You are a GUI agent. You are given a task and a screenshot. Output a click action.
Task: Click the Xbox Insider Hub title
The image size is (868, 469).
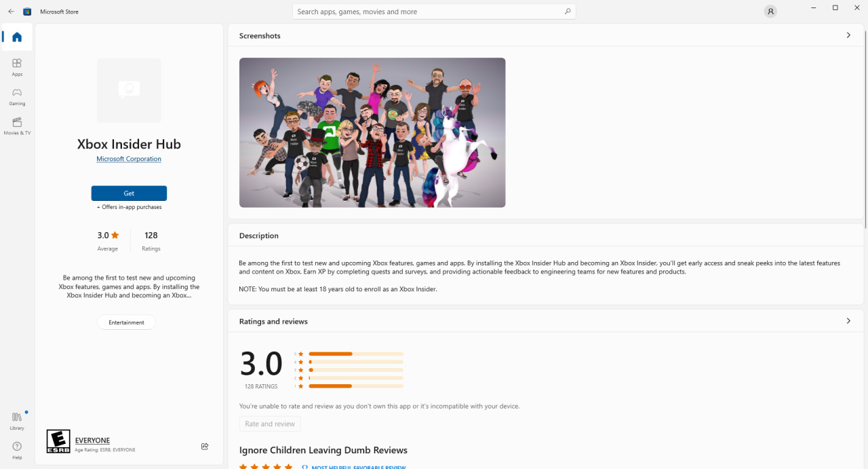[x=129, y=144]
